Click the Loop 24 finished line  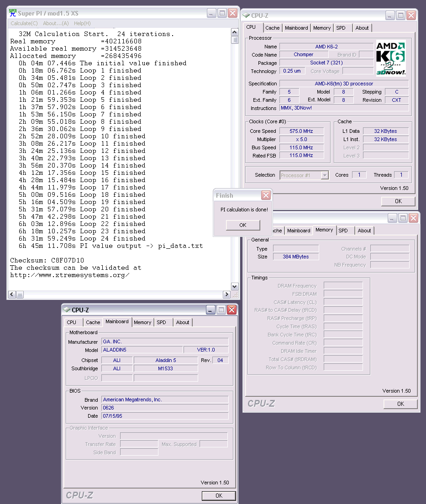click(x=82, y=238)
